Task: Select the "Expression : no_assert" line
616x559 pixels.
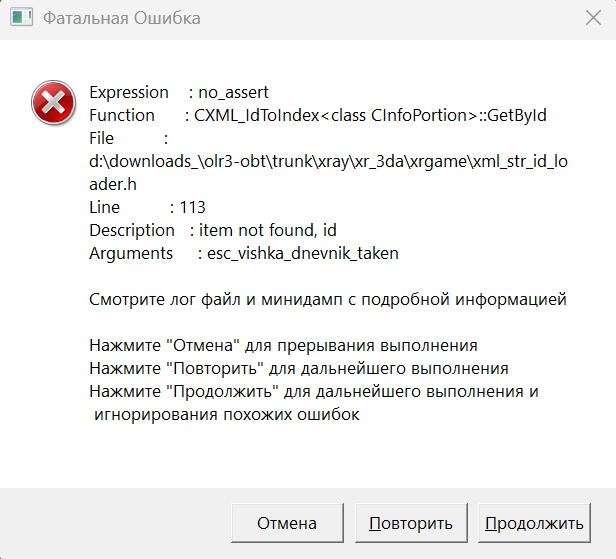Action: tap(179, 92)
